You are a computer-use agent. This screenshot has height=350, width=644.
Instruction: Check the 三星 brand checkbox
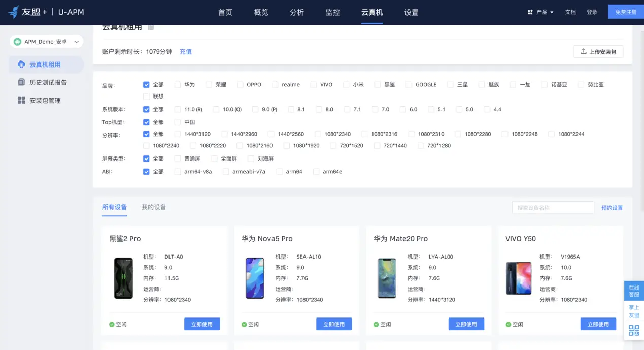coord(450,85)
